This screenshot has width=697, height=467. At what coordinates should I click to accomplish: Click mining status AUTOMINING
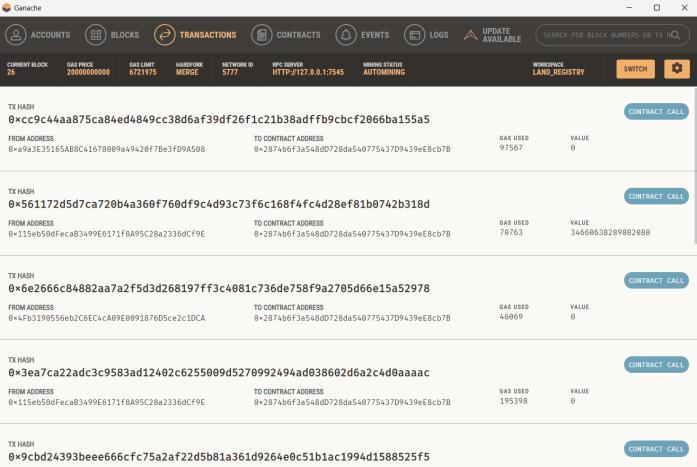384,72
